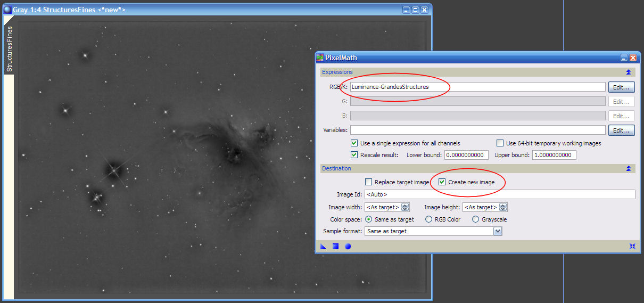Click the Image Id field showing <Auto>
Screen dimensions: 644x303
pos(500,194)
